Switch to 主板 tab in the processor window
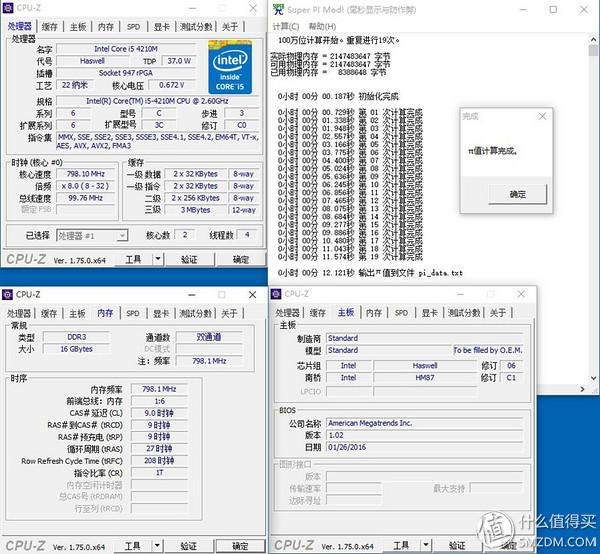600x554 pixels. 78,27
